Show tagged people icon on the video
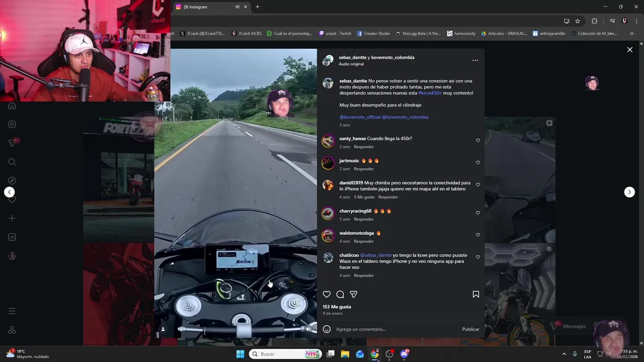Image resolution: width=644 pixels, height=362 pixels. coord(163,329)
